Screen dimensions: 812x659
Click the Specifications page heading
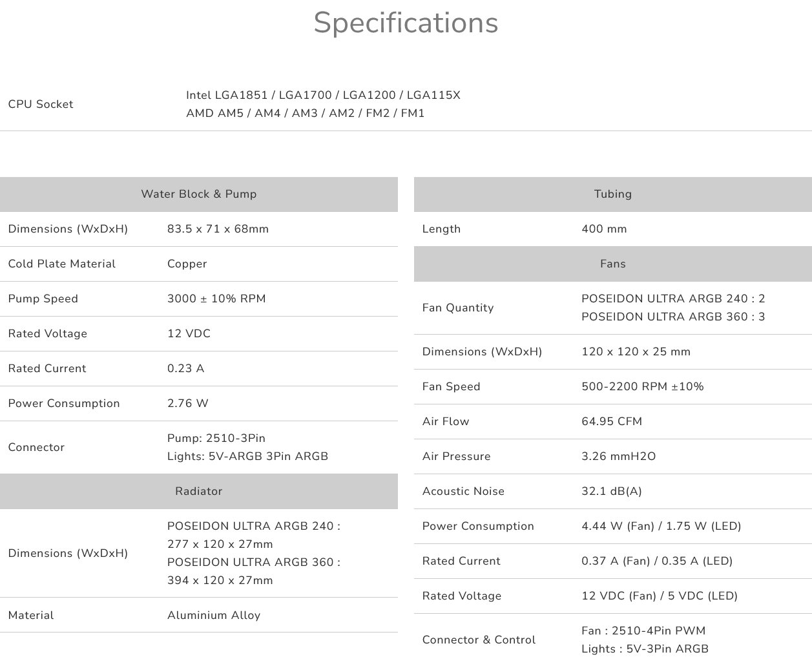(x=406, y=23)
